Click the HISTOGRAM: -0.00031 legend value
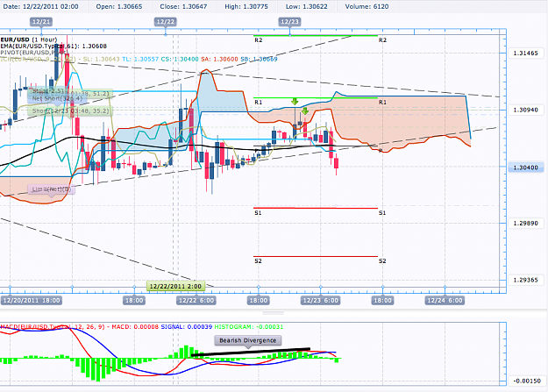The width and height of the screenshot is (548, 392). (x=249, y=327)
